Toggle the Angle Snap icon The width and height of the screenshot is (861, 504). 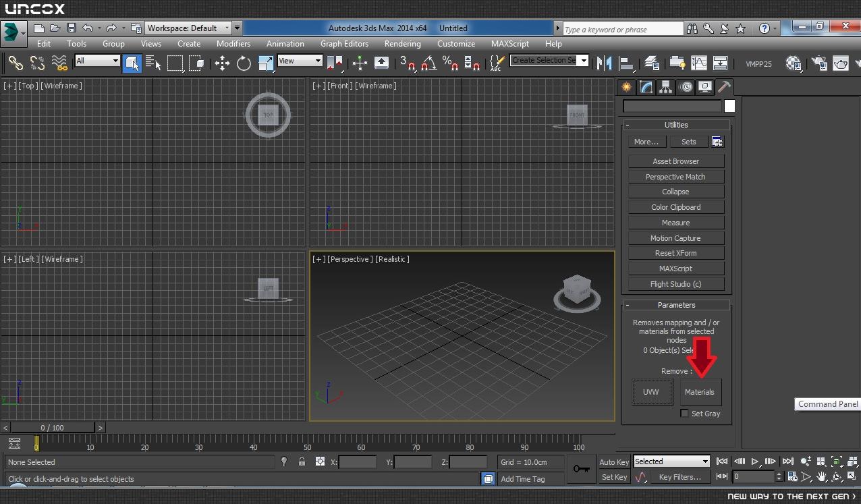[428, 63]
